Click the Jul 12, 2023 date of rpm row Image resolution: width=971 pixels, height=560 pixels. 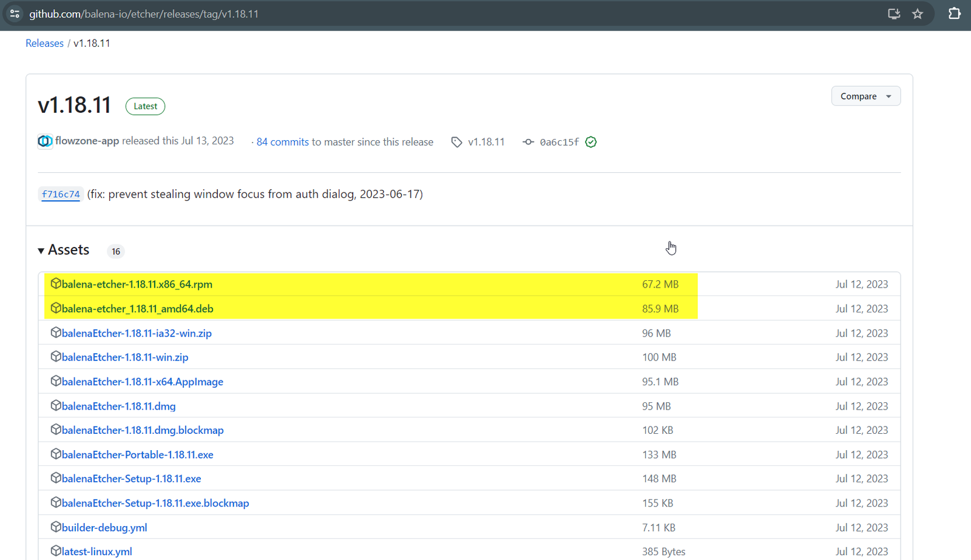tap(862, 284)
